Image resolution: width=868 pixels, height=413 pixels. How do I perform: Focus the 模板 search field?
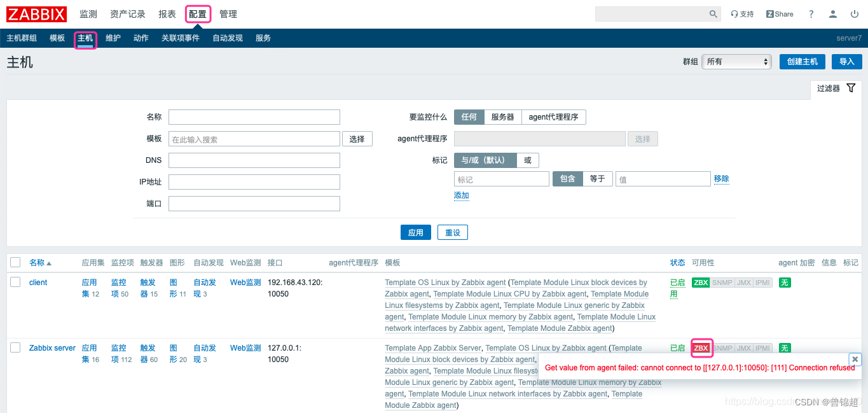pos(254,139)
